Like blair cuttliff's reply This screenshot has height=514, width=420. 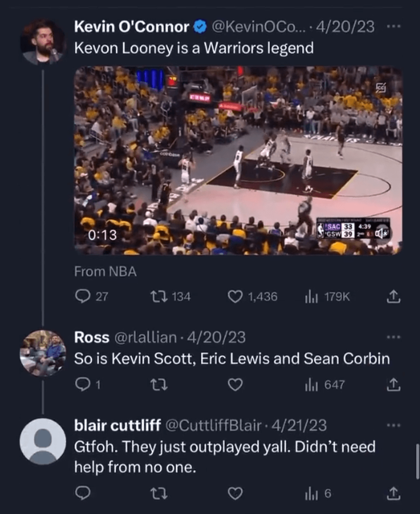point(234,494)
